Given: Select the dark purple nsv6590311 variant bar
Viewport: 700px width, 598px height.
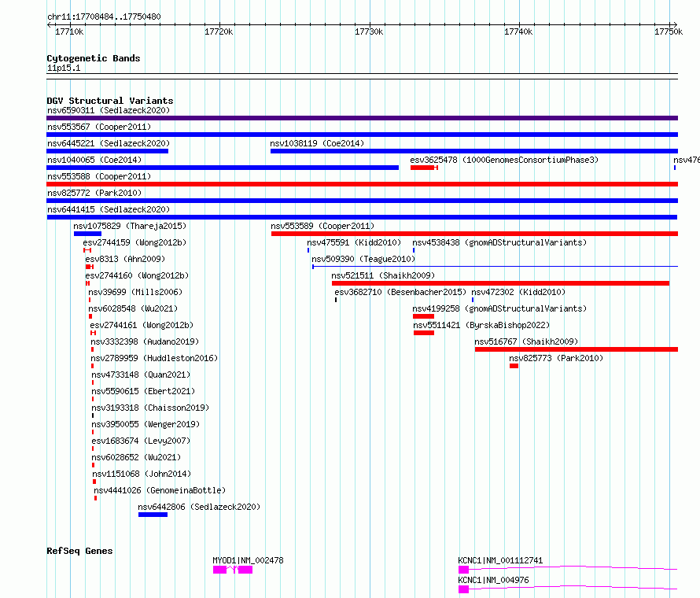Looking at the screenshot, I should click(x=362, y=118).
